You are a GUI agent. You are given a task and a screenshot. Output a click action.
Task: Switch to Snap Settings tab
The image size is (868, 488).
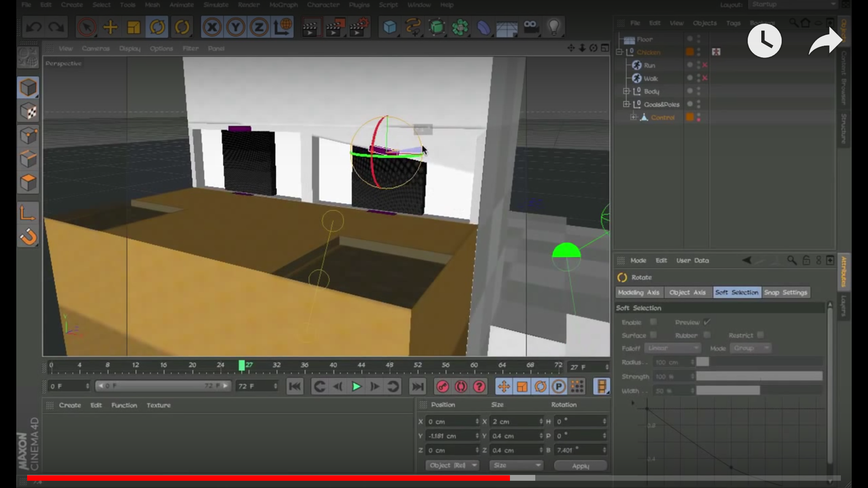[x=786, y=293]
